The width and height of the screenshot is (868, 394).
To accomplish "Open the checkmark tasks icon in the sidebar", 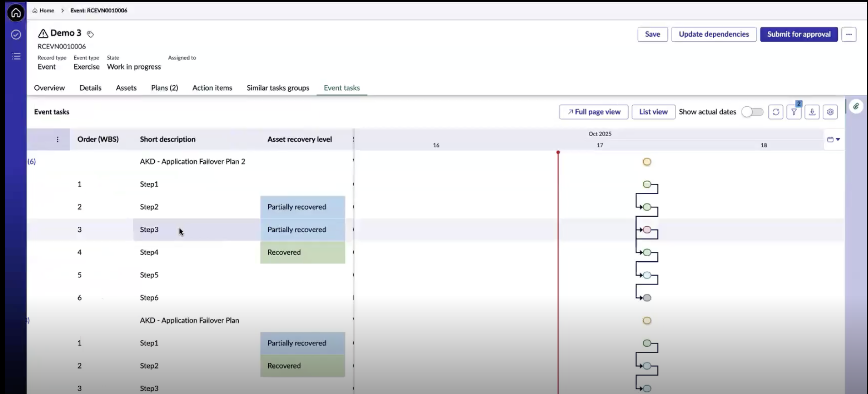I will (x=16, y=35).
